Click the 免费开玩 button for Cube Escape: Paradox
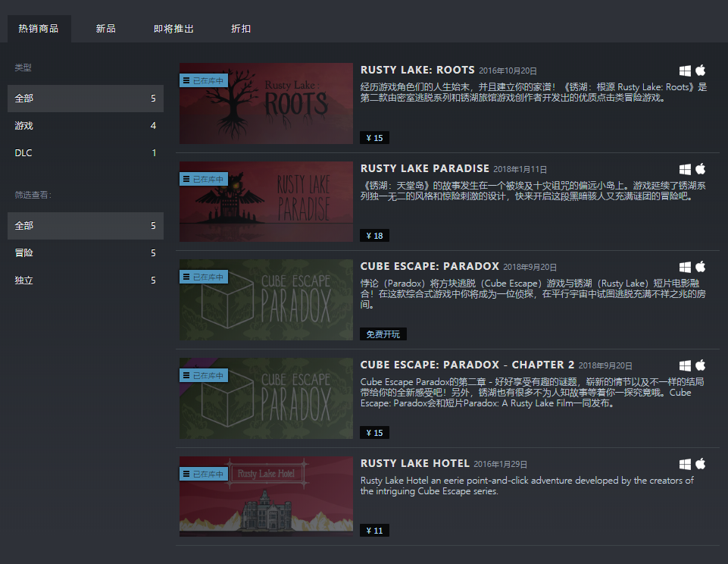 point(383,334)
